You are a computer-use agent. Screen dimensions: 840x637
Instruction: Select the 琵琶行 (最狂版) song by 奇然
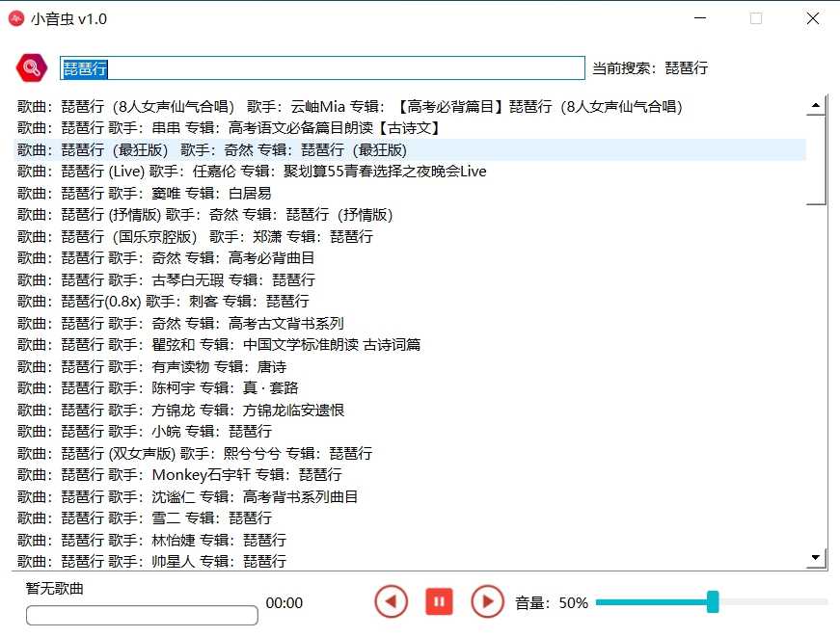tap(410, 150)
